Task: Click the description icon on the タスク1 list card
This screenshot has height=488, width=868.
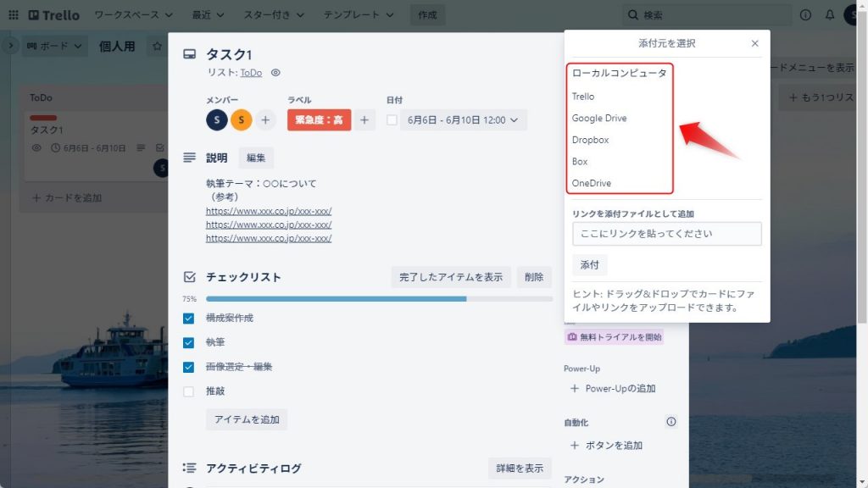Action: [x=142, y=147]
